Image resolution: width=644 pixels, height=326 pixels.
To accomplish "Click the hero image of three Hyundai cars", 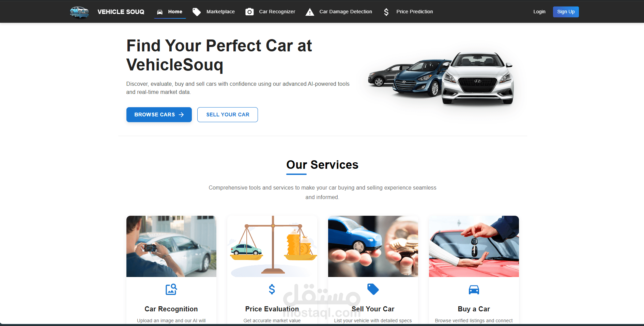I will pos(441,79).
